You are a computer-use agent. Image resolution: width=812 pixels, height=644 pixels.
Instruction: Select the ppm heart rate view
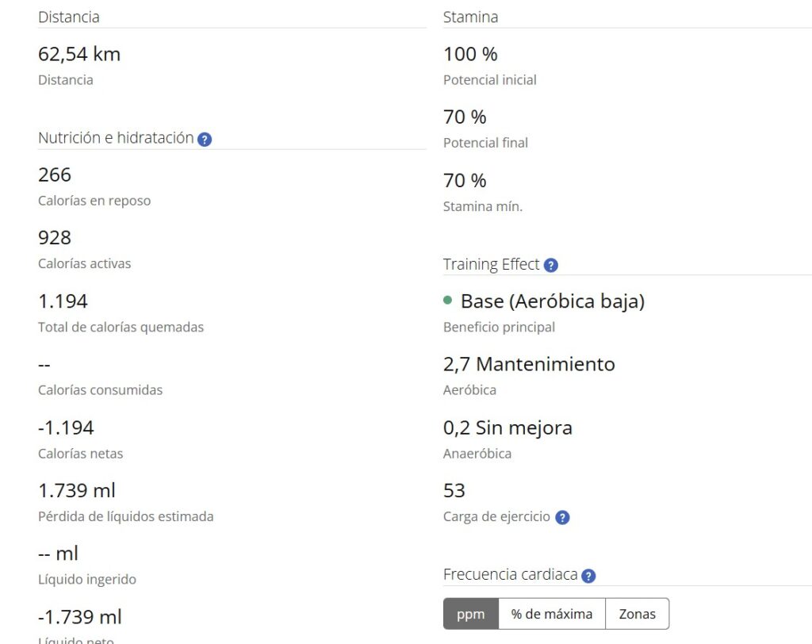[470, 614]
